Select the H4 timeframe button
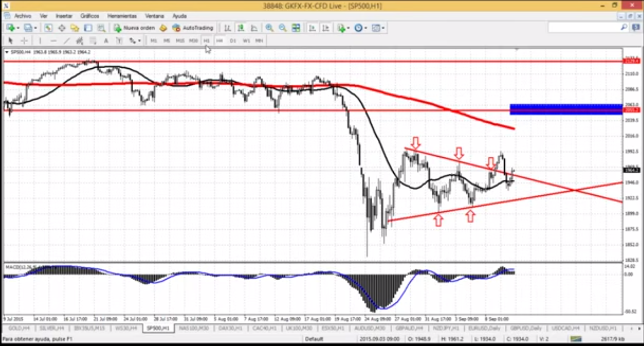Image resolution: width=644 pixels, height=346 pixels. point(219,40)
